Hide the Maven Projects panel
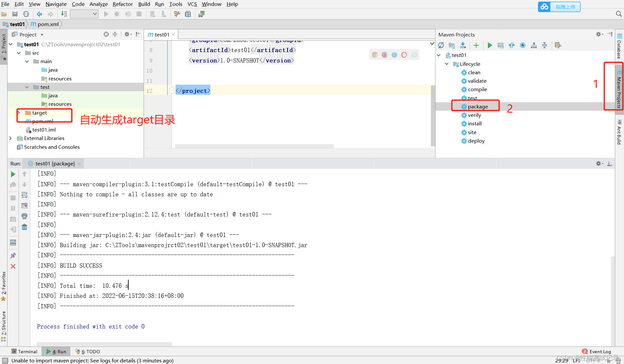Screen dimensions: 624x364 [x=610, y=34]
